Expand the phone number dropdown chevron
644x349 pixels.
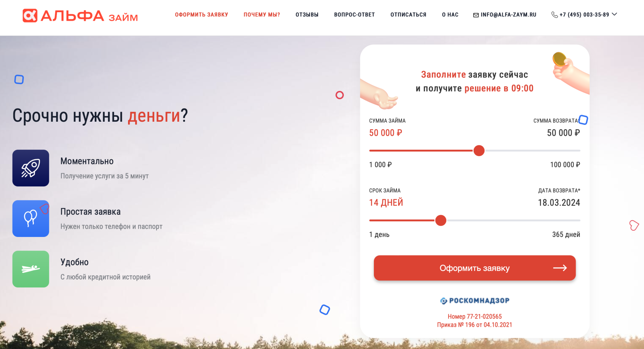[615, 14]
